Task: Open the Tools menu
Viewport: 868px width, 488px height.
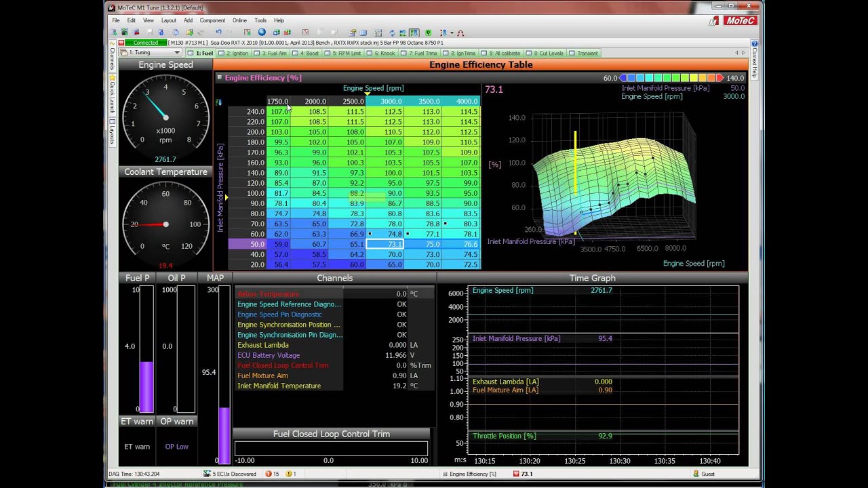Action: click(260, 20)
